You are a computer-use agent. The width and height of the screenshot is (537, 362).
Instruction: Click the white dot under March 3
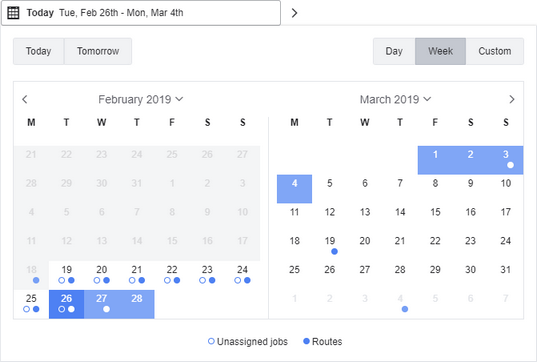click(x=510, y=165)
